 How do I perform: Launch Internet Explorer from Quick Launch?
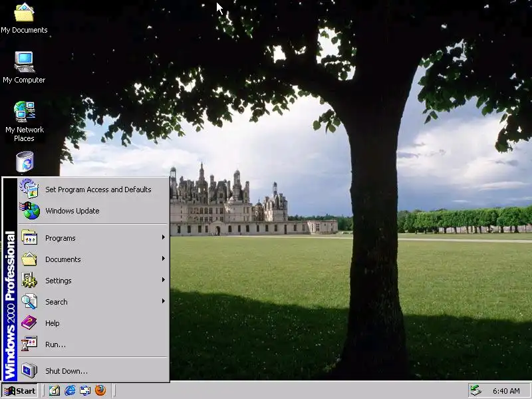pyautogui.click(x=70, y=390)
